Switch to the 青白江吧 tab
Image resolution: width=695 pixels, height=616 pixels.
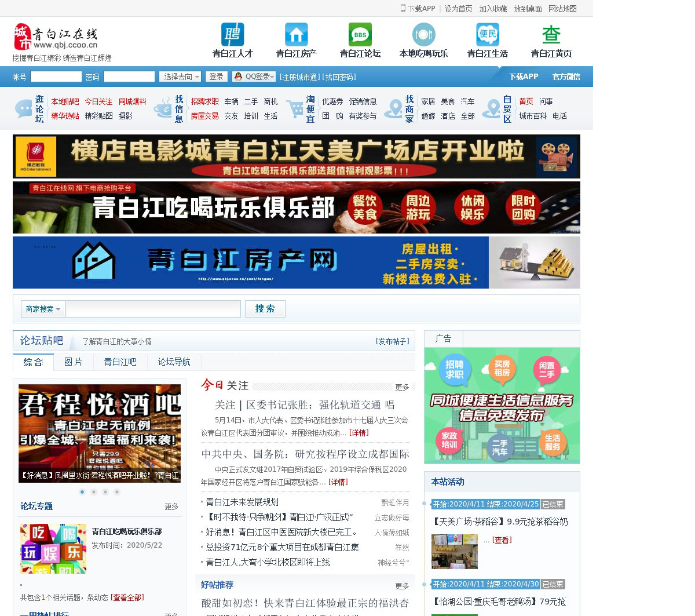(x=120, y=362)
